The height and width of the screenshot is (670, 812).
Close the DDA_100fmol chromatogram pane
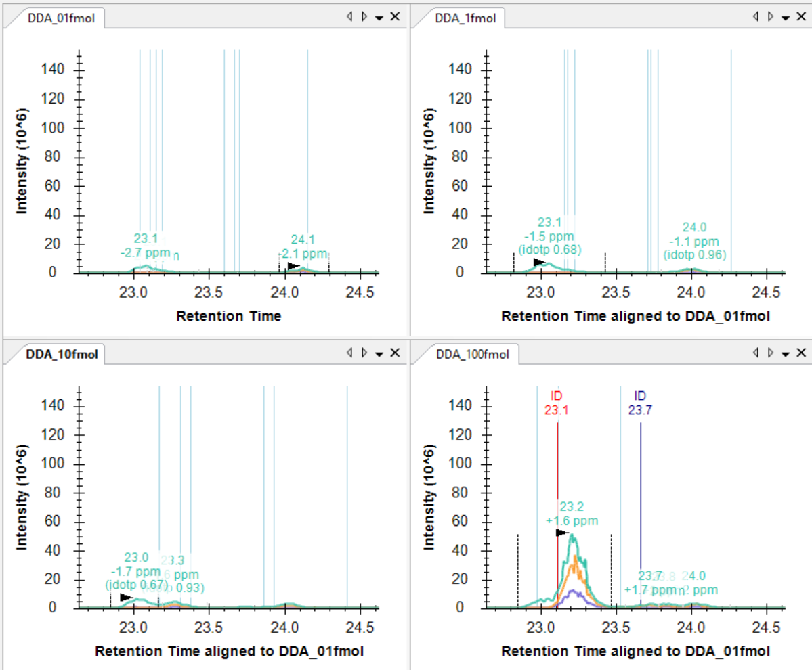[801, 352]
